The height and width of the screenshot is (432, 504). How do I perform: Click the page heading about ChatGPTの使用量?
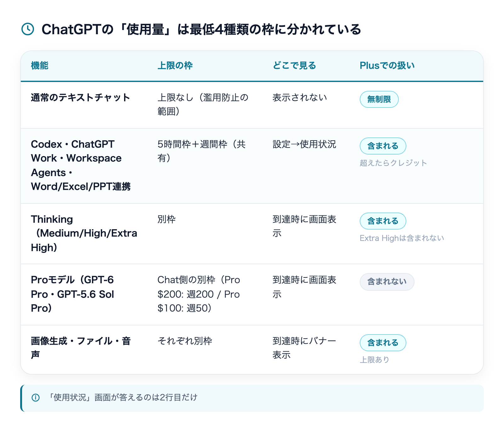[x=201, y=29]
